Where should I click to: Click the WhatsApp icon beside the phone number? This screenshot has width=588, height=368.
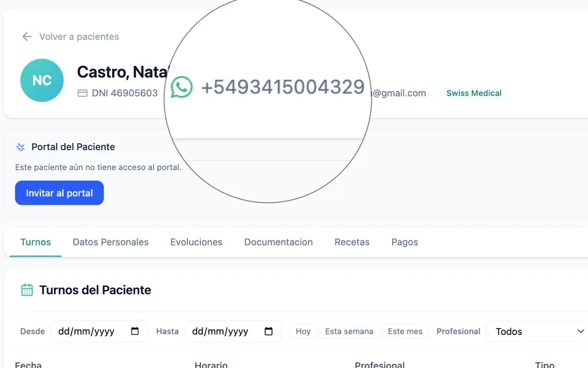pyautogui.click(x=181, y=87)
